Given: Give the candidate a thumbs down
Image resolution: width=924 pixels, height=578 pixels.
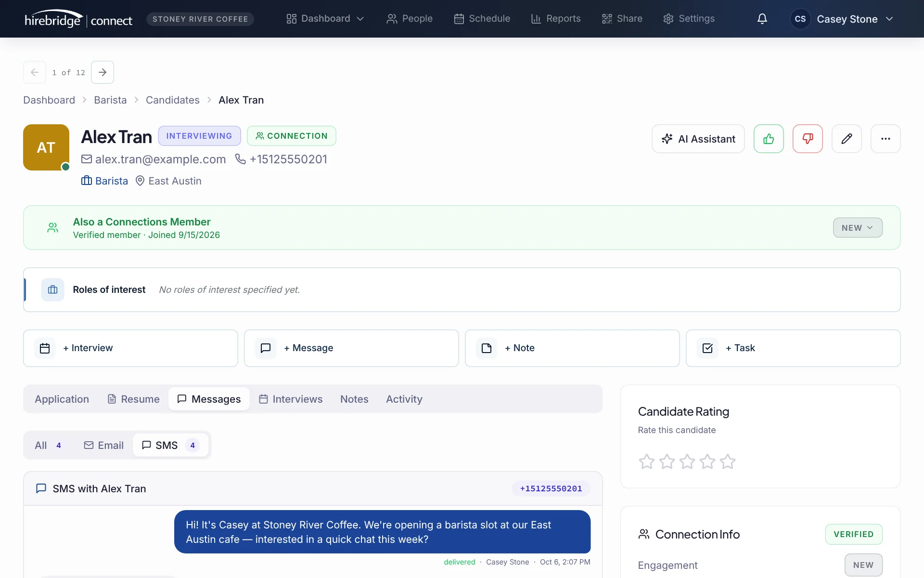Looking at the screenshot, I should (x=808, y=139).
